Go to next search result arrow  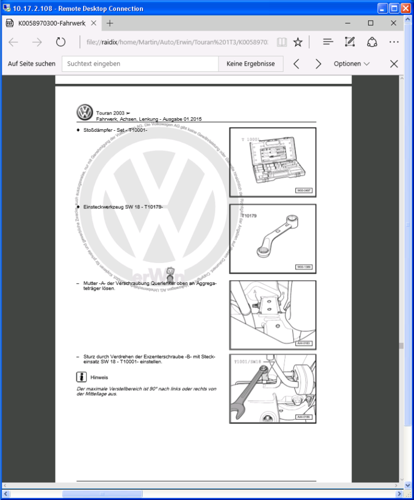(318, 64)
